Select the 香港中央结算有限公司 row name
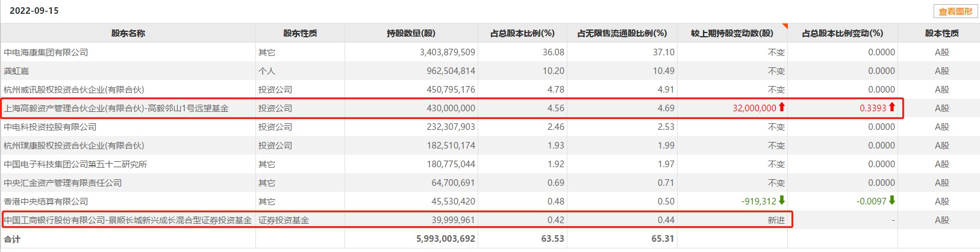 [46, 201]
